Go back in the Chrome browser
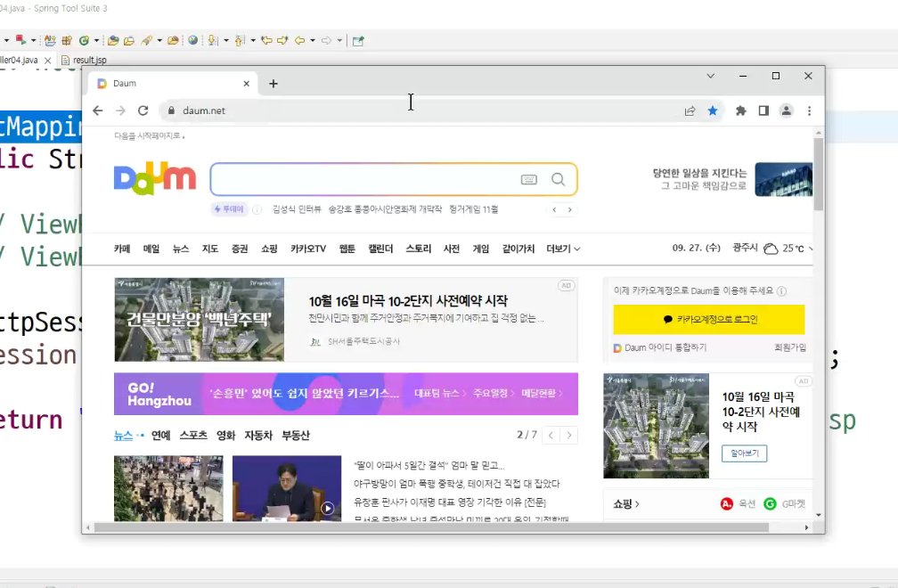 coord(98,110)
